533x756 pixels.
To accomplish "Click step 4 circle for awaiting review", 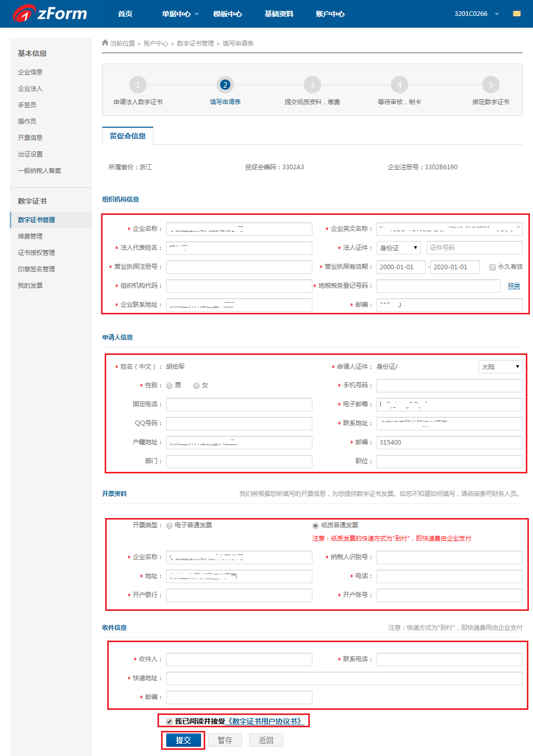I will pos(399,85).
